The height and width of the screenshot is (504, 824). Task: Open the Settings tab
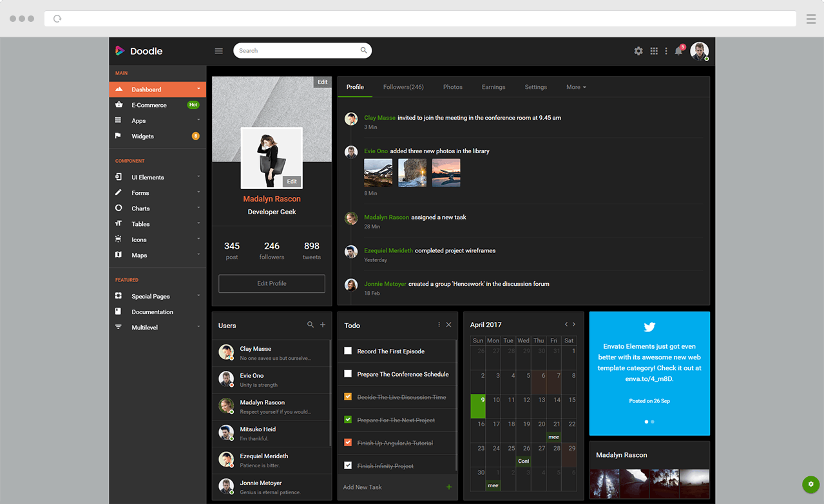[x=535, y=87]
